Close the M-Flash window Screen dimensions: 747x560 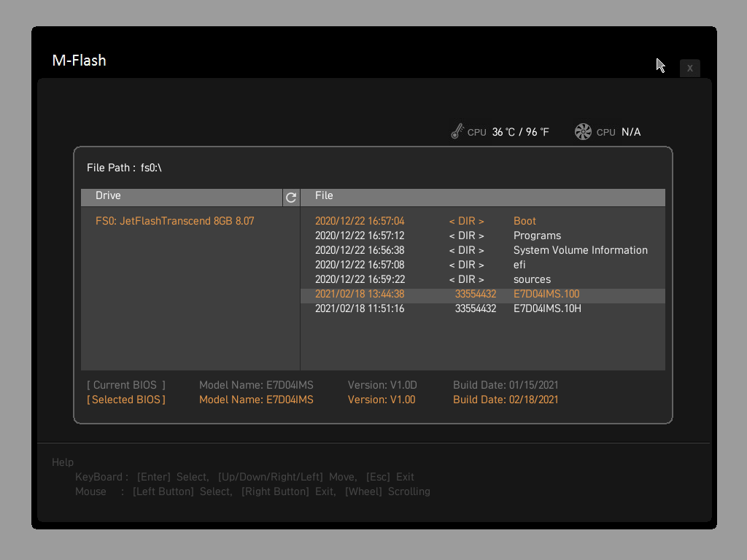tap(689, 68)
